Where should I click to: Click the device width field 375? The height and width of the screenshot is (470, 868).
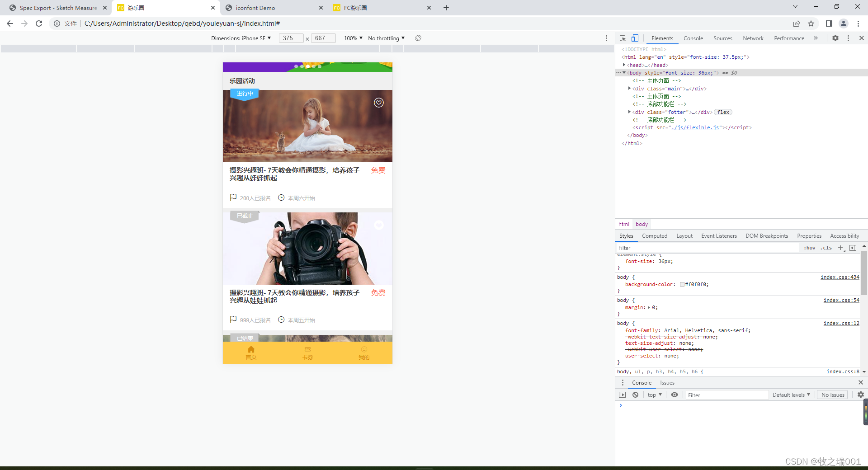pos(291,38)
